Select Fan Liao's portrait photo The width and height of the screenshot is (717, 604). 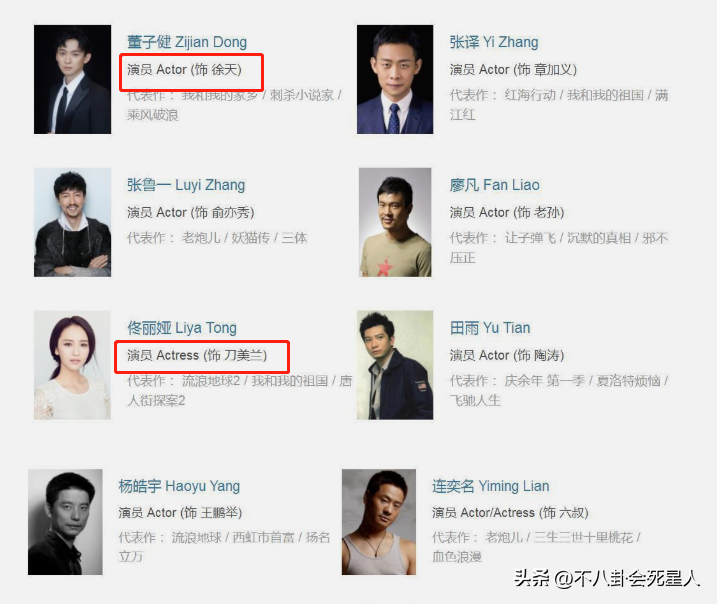coord(395,222)
